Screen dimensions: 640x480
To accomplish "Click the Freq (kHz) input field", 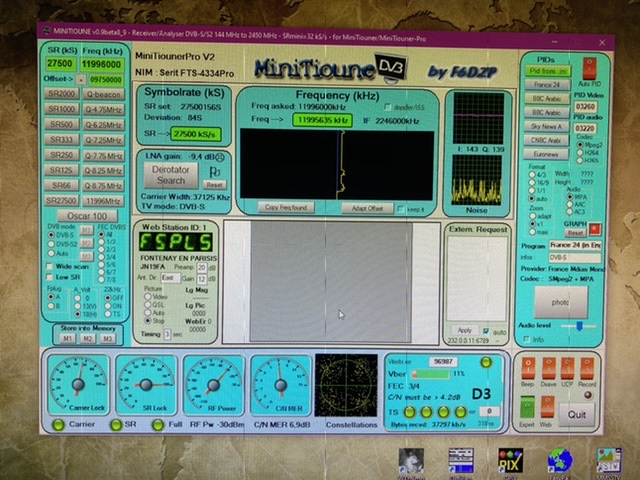I will click(103, 64).
